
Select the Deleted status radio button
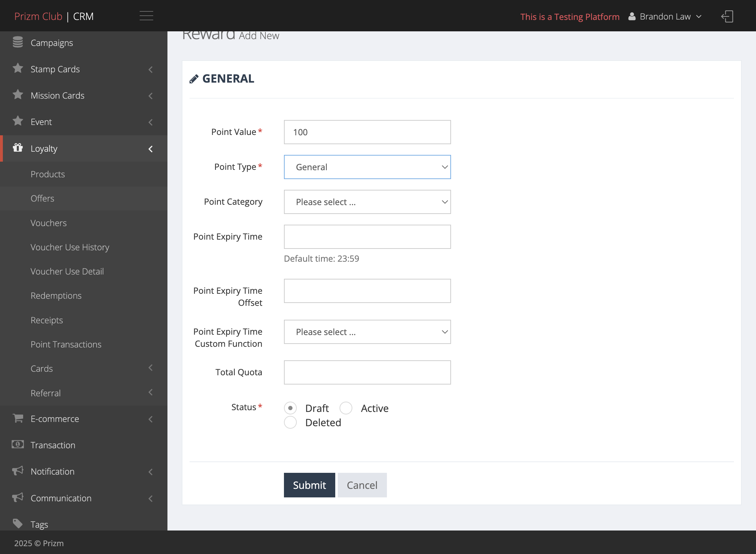[290, 422]
